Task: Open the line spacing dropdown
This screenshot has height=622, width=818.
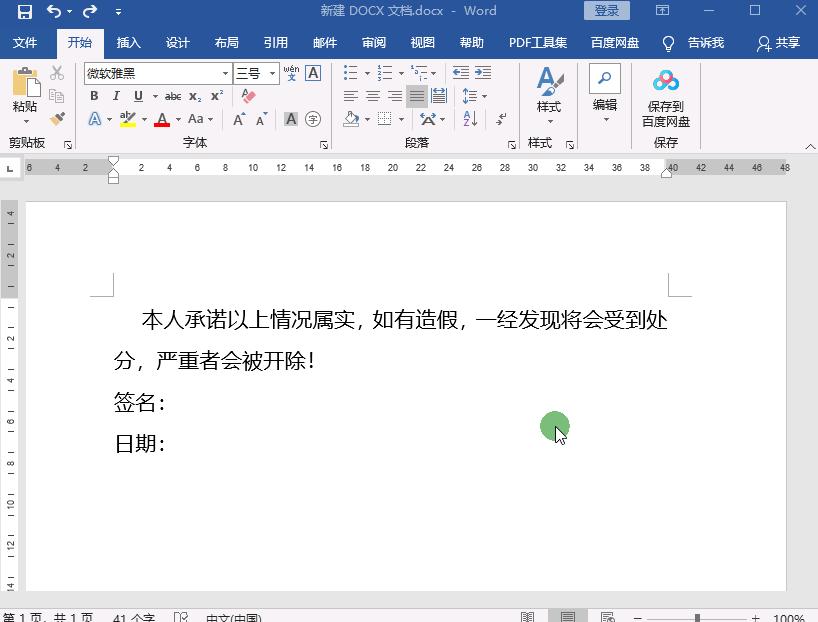Action: [x=473, y=96]
